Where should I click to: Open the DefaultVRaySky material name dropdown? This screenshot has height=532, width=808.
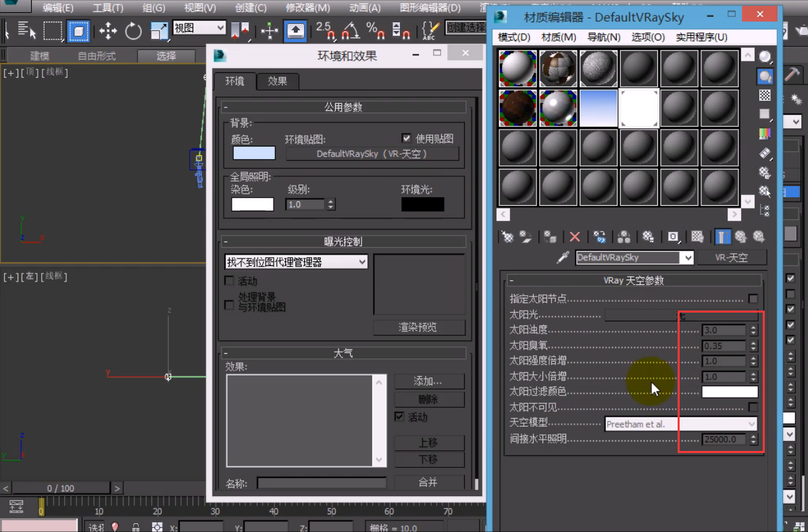point(688,257)
